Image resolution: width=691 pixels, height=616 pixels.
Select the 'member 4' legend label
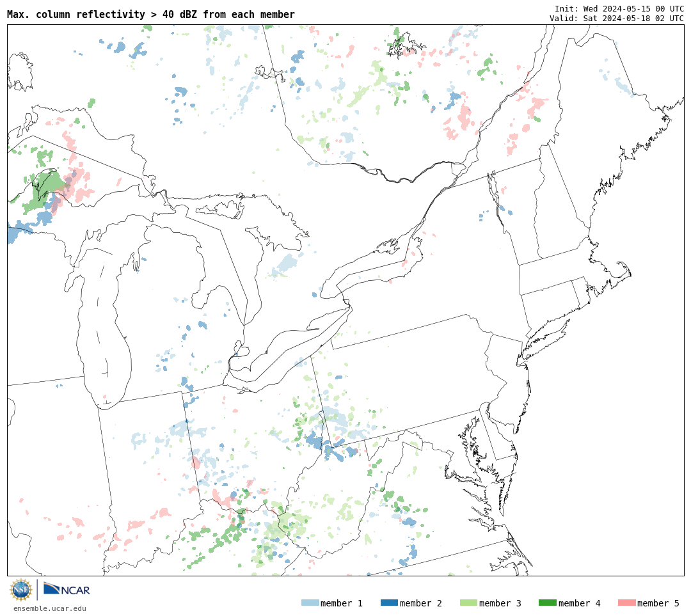[579, 603]
